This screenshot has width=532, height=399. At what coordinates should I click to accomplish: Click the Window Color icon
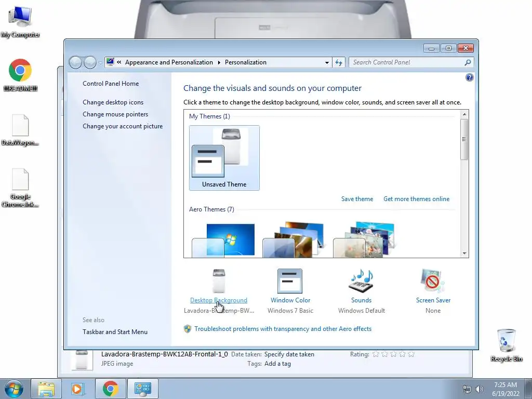click(x=290, y=281)
